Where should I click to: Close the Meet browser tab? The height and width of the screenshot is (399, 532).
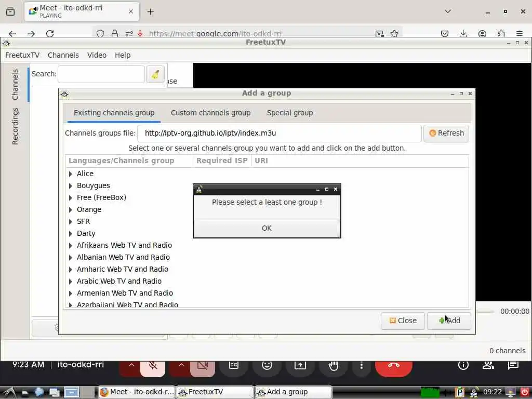click(131, 11)
